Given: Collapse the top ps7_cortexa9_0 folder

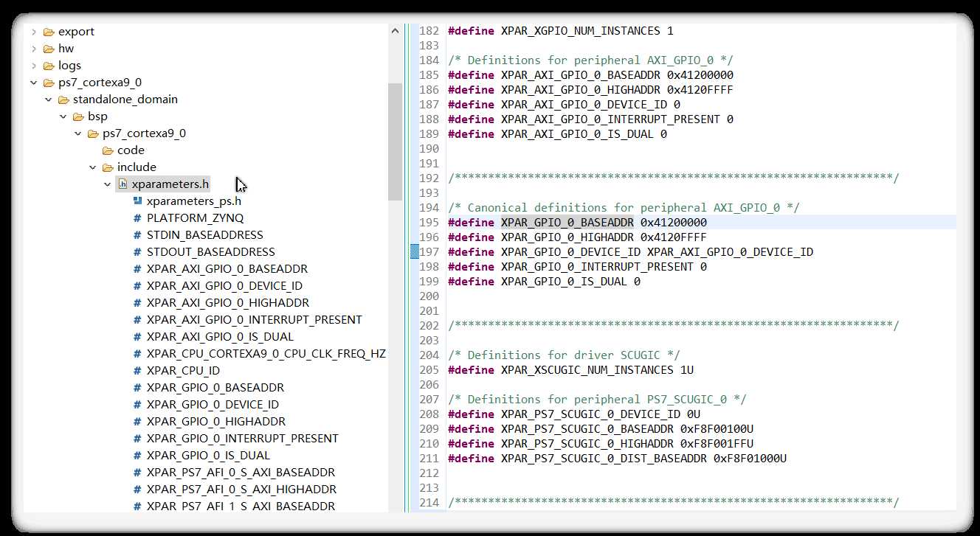Looking at the screenshot, I should click(x=34, y=83).
